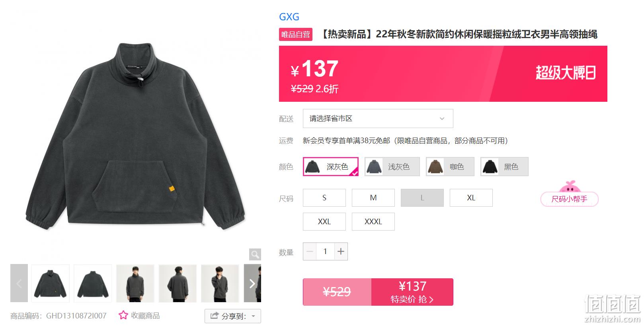Viewport: 644px width, 326px height.
Task: Click the 超级大牌日 promotion banner
Action: pos(565,73)
